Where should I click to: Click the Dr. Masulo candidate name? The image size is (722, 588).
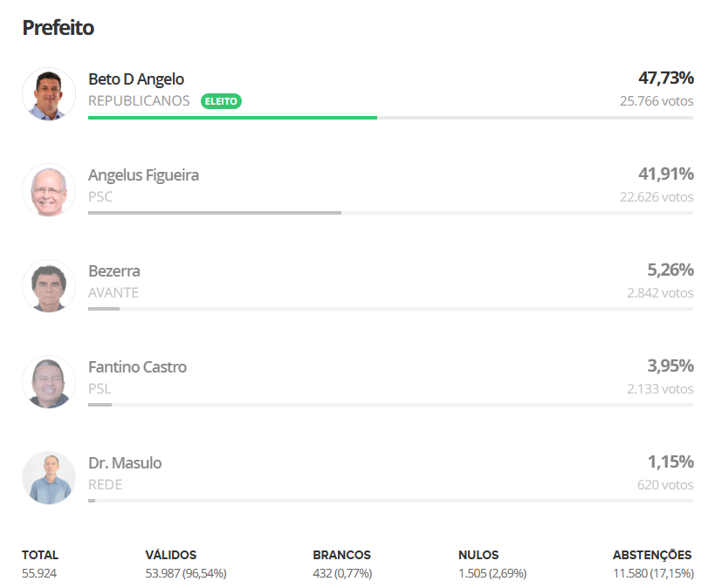(125, 463)
